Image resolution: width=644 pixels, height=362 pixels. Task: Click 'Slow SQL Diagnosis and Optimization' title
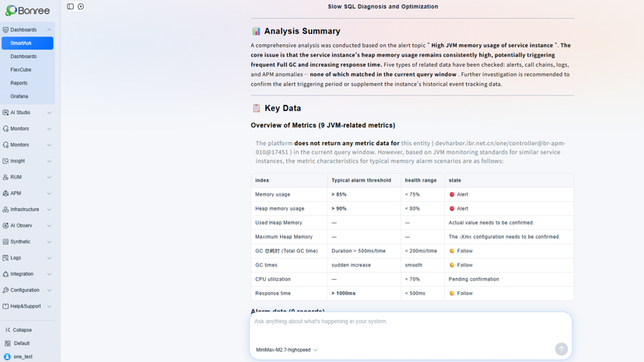tap(383, 6)
